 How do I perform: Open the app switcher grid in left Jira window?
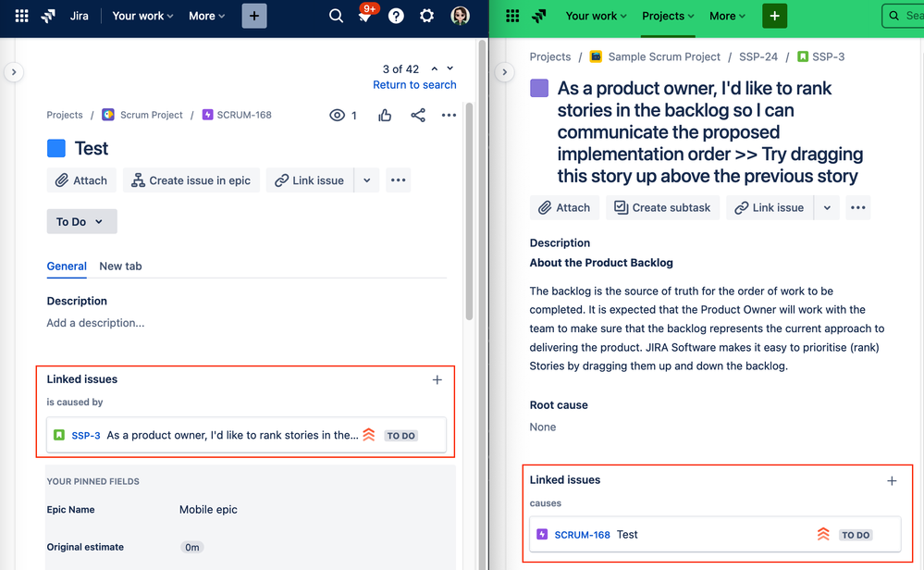coord(22,16)
